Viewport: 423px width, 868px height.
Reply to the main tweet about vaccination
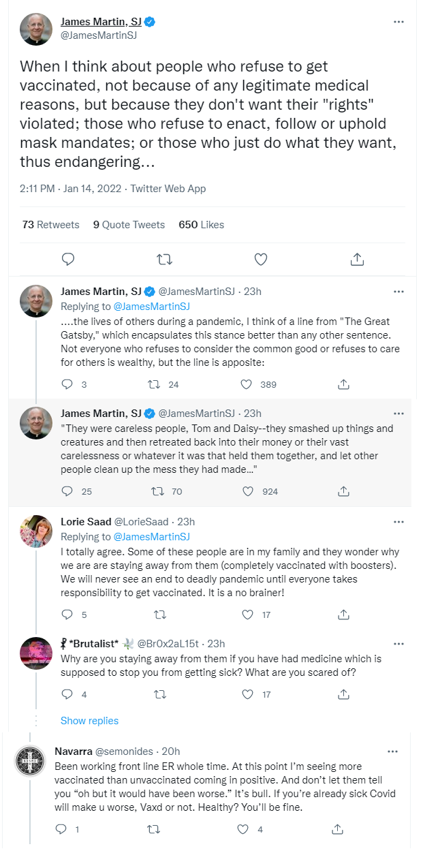click(68, 259)
